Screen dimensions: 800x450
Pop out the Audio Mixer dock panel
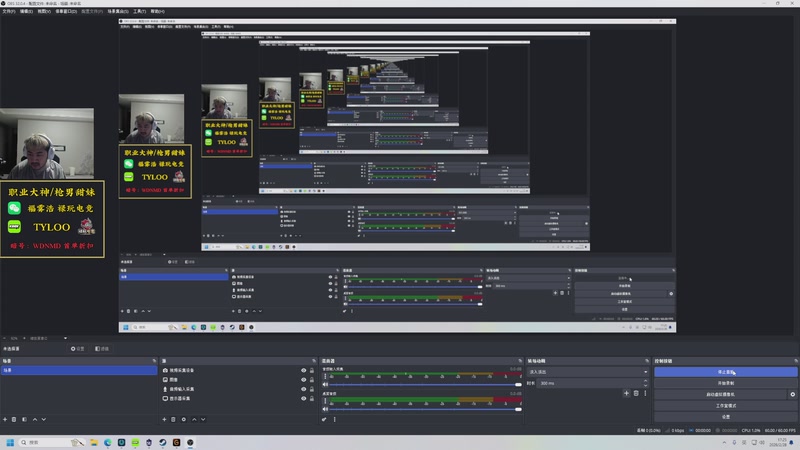point(520,361)
